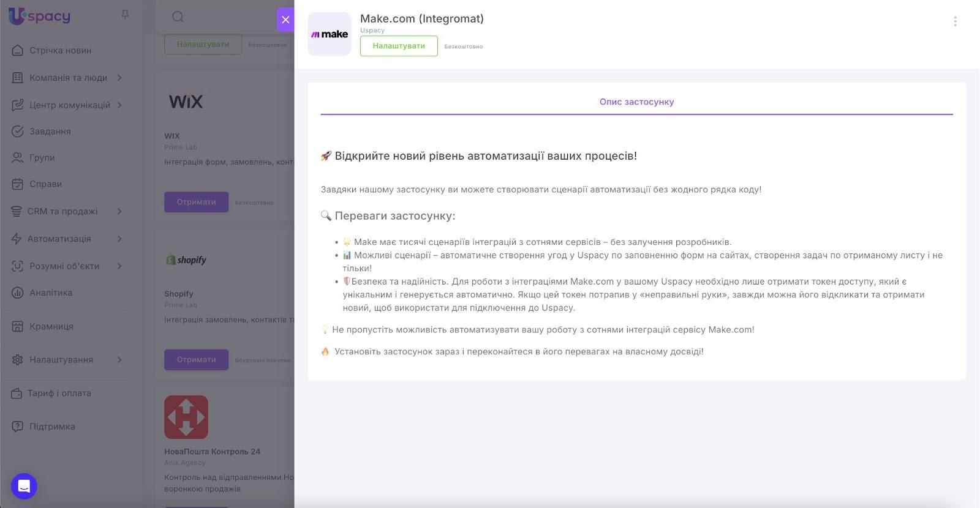
Task: Click the Автоматизація lightning icon
Action: coord(17,239)
